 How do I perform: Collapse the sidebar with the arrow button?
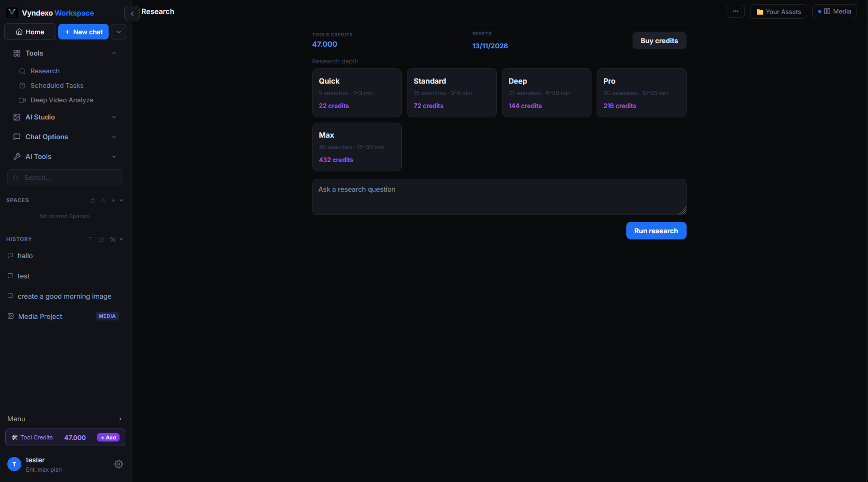pos(132,14)
